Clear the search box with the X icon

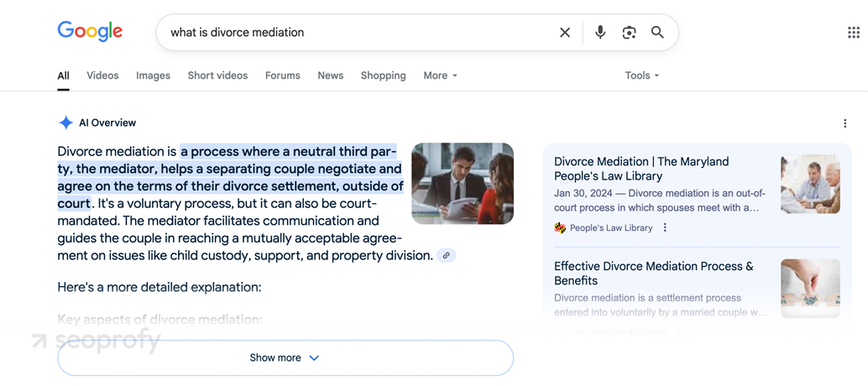[565, 33]
